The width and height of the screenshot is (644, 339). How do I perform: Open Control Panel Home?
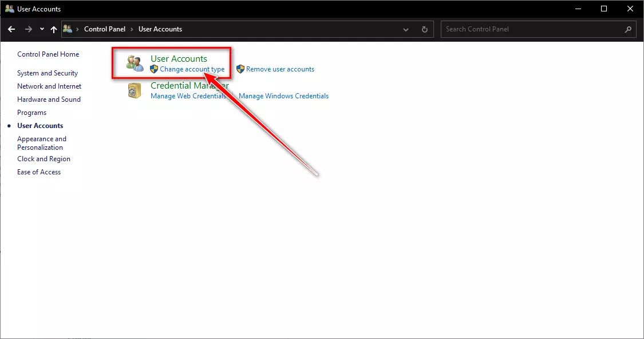coord(48,54)
